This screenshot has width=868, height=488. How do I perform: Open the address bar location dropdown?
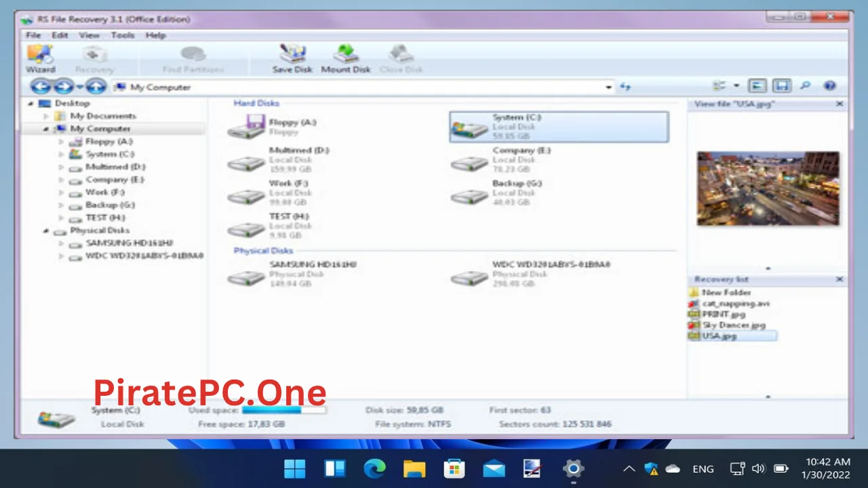point(608,87)
